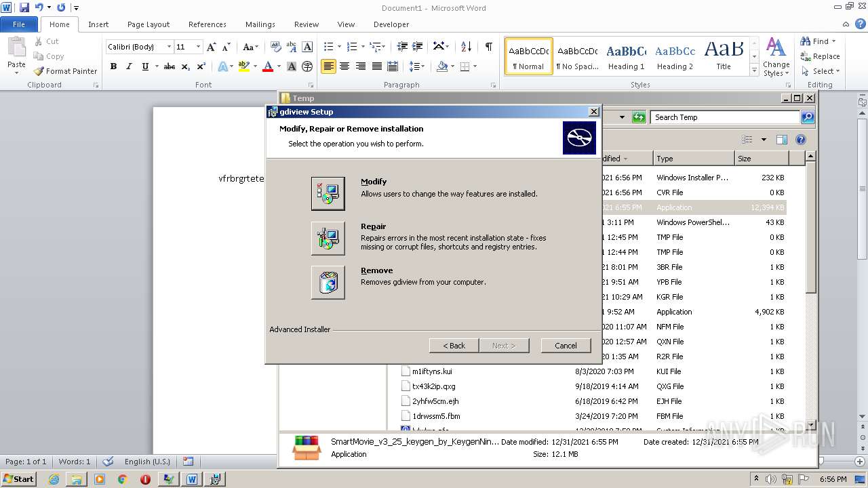Toggle Show/Hide paragraph marks

488,47
